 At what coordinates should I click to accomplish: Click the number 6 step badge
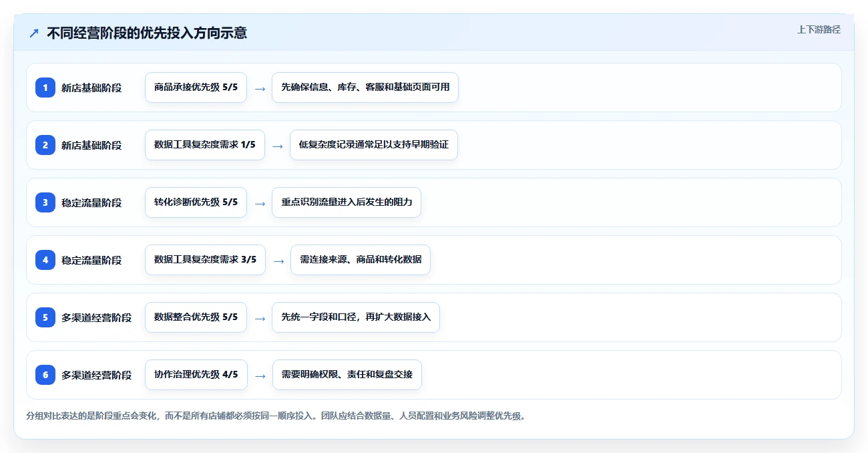pyautogui.click(x=45, y=375)
